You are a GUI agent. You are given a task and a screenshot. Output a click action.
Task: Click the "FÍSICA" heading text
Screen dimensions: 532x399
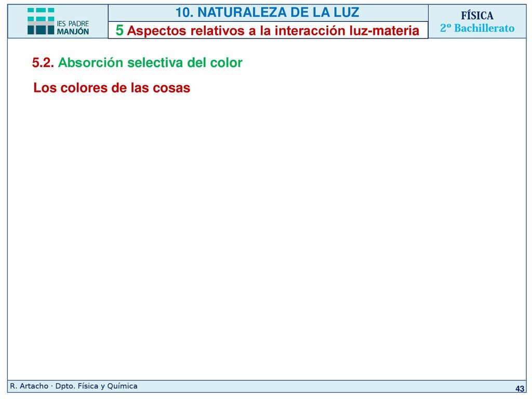(x=477, y=16)
